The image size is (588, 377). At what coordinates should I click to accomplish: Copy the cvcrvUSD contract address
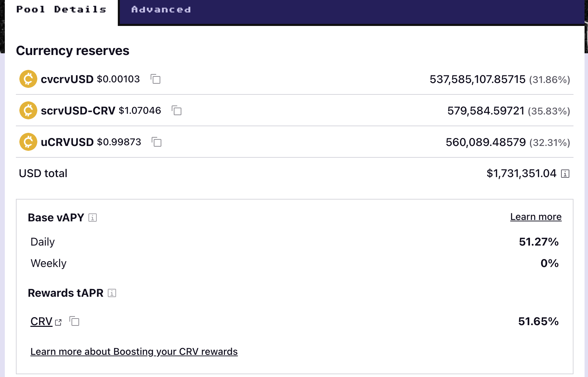click(156, 79)
